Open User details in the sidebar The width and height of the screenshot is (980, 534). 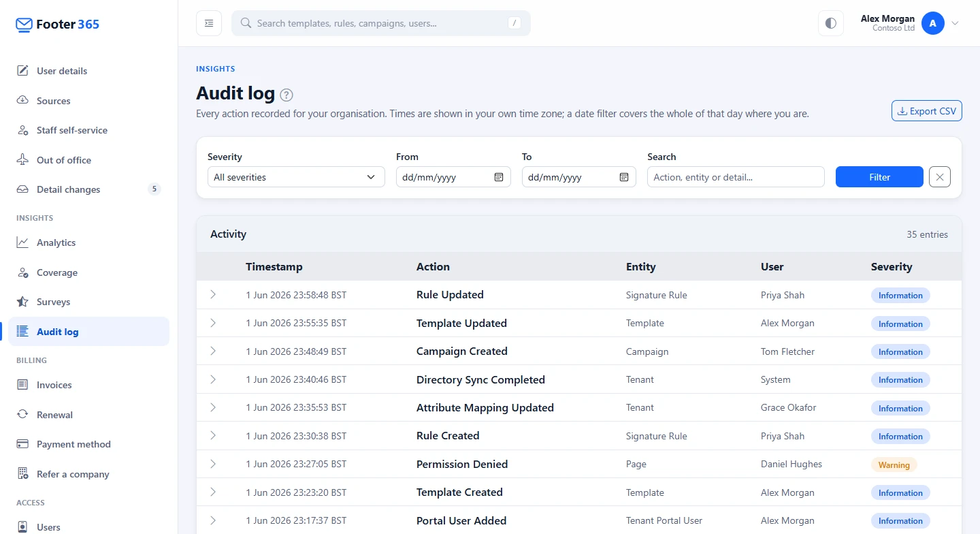(88, 71)
